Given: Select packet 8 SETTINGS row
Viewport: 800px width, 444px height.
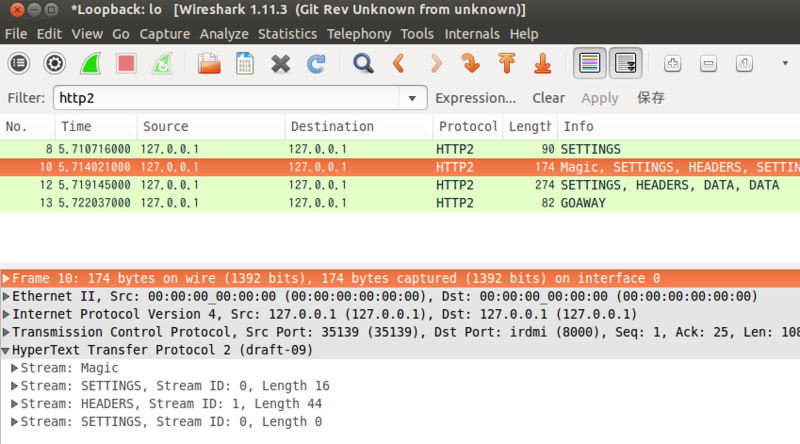Looking at the screenshot, I should coord(400,149).
